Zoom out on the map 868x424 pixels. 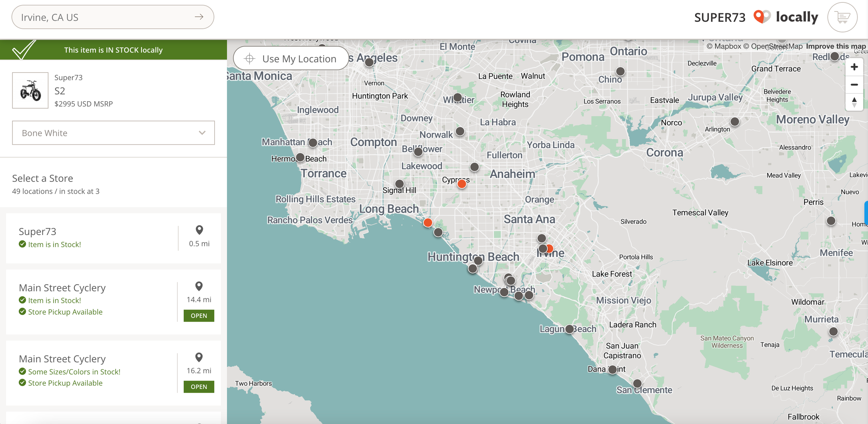tap(854, 85)
